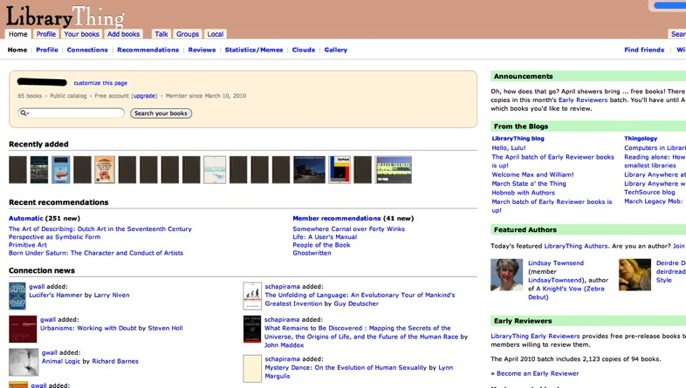This screenshot has width=686, height=388.
Task: Open Hello, Lulu! blog post
Action: [508, 148]
